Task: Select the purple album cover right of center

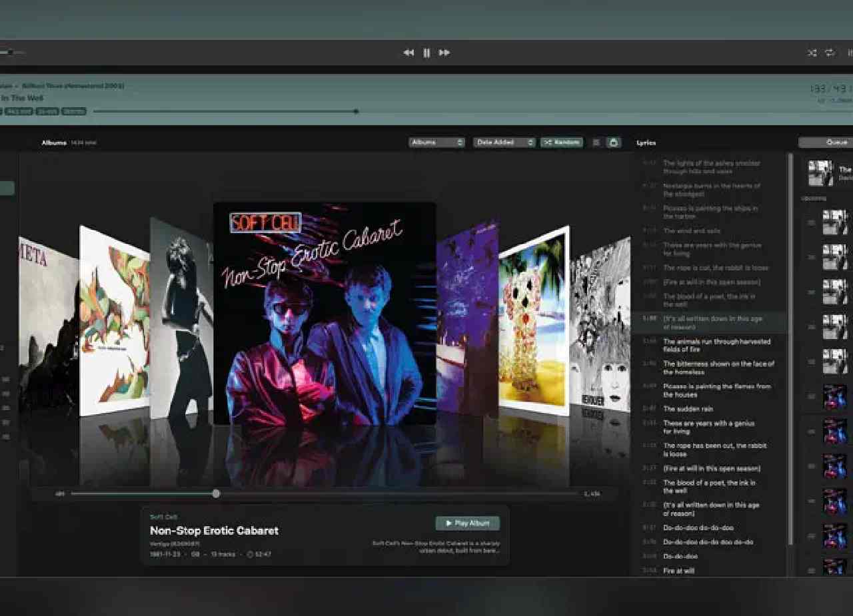Action: pyautogui.click(x=467, y=318)
